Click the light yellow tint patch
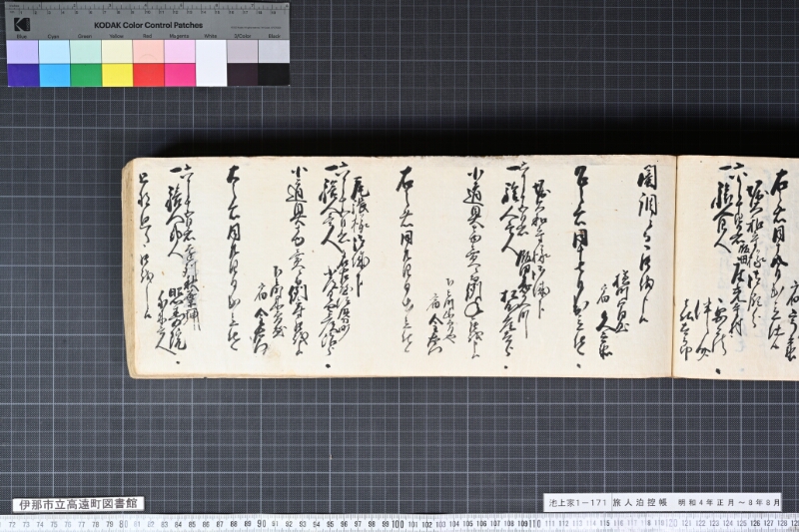The height and width of the screenshot is (532, 799). point(117,52)
